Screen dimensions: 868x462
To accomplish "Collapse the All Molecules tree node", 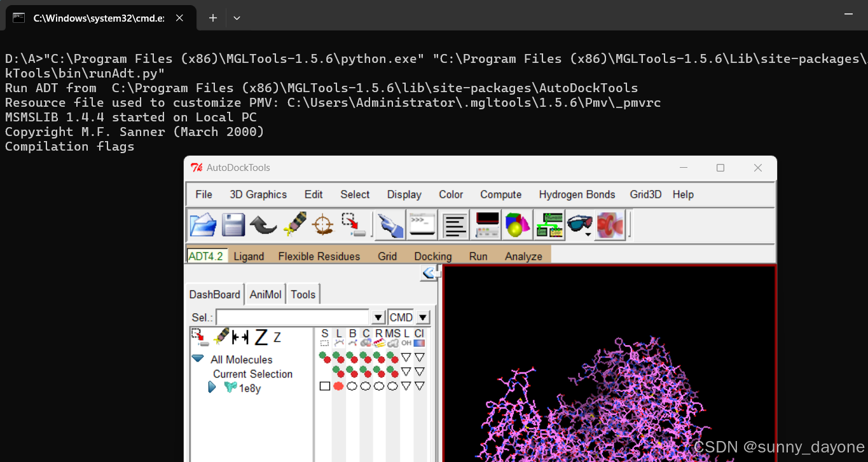I will [x=198, y=359].
